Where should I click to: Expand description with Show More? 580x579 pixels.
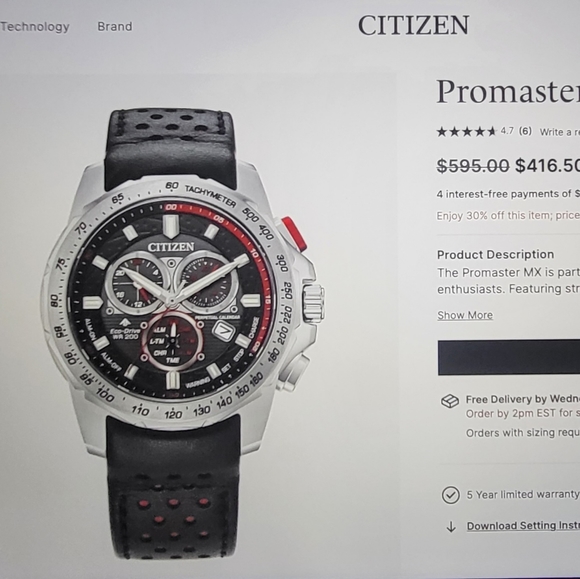click(465, 315)
